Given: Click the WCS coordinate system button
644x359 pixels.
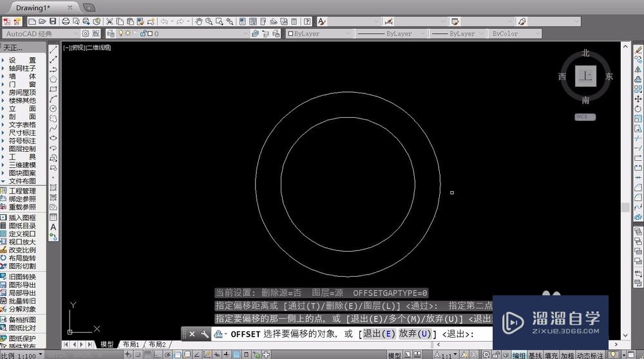Looking at the screenshot, I should click(585, 117).
